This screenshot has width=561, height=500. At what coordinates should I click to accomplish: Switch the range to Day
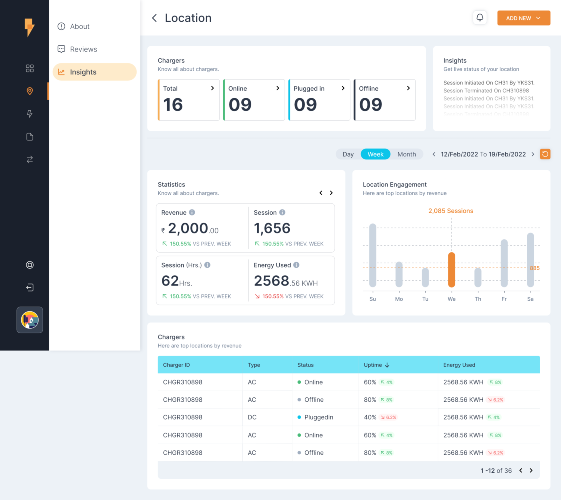(x=348, y=154)
